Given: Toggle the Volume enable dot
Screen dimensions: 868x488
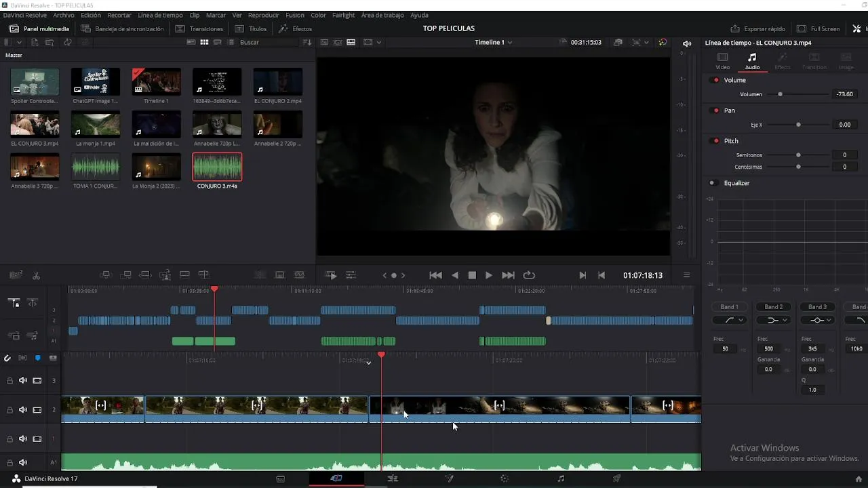Looking at the screenshot, I should point(715,80).
